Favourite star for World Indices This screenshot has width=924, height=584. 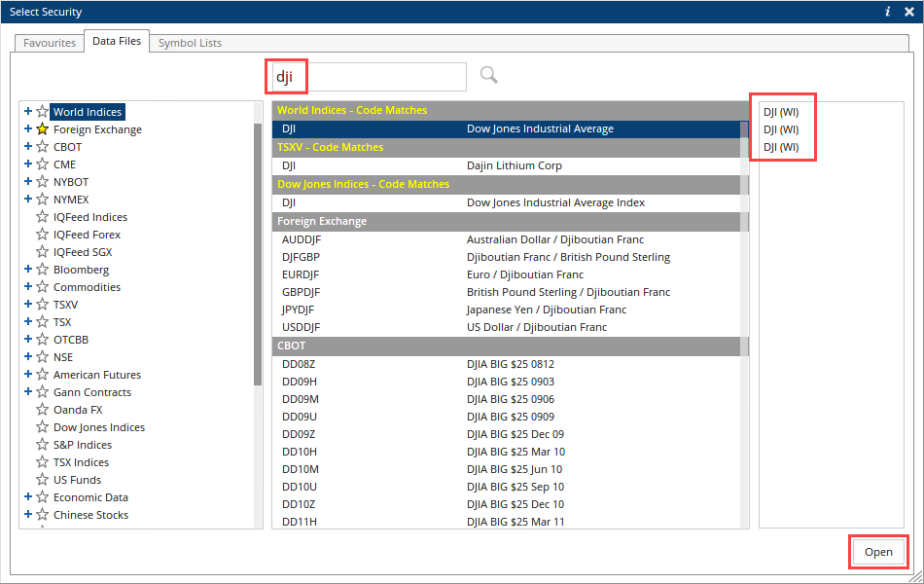pos(43,112)
